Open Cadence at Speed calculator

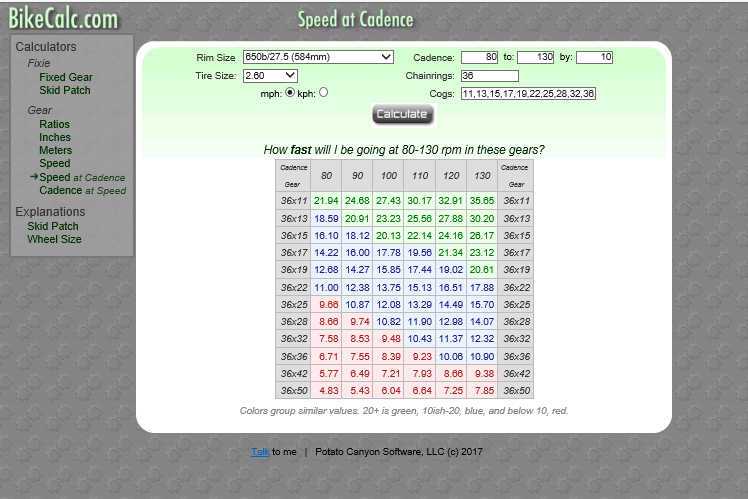pyautogui.click(x=83, y=190)
